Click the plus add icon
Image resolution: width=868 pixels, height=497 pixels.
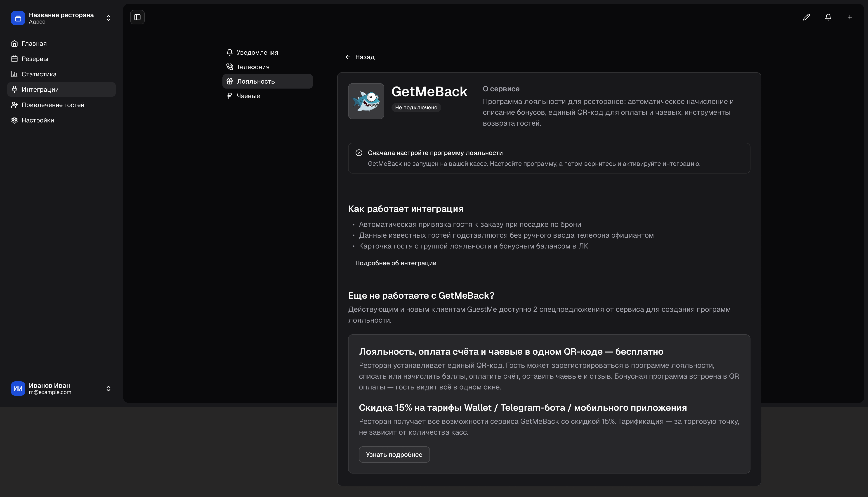849,17
